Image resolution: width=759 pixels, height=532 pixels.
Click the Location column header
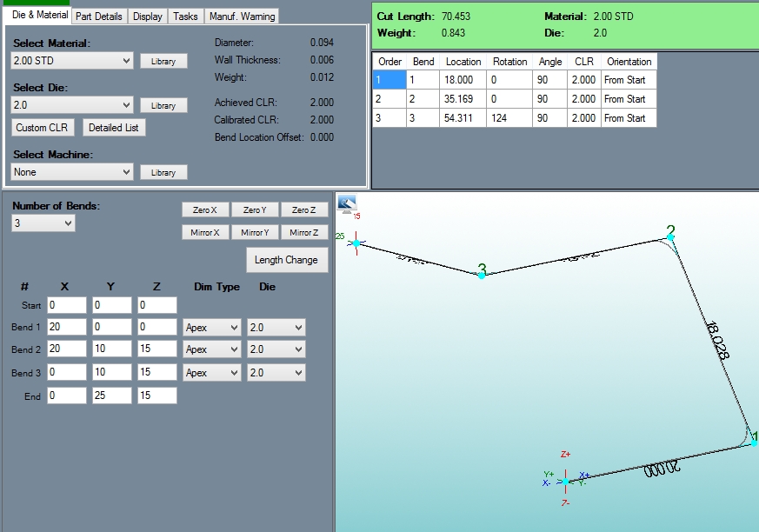click(463, 62)
